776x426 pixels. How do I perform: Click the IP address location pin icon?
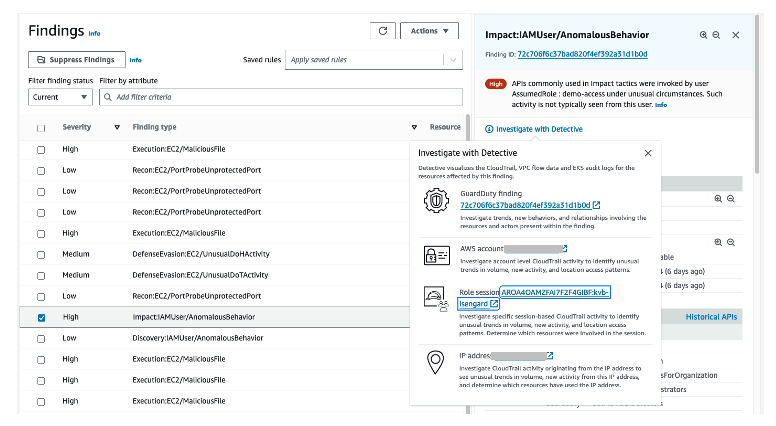435,362
